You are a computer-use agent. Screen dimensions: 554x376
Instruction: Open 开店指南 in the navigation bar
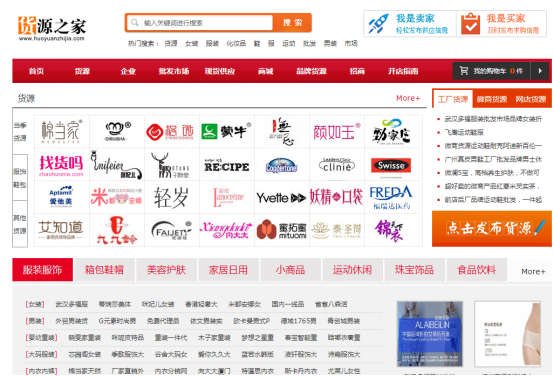(403, 71)
